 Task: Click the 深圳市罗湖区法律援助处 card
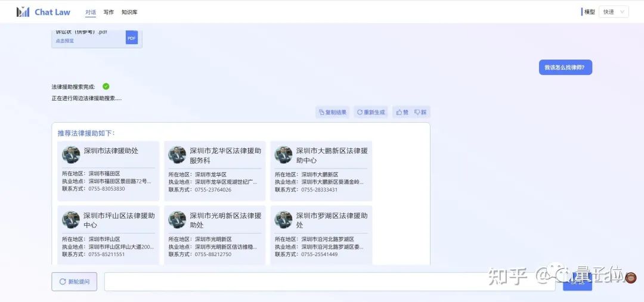[321, 235]
